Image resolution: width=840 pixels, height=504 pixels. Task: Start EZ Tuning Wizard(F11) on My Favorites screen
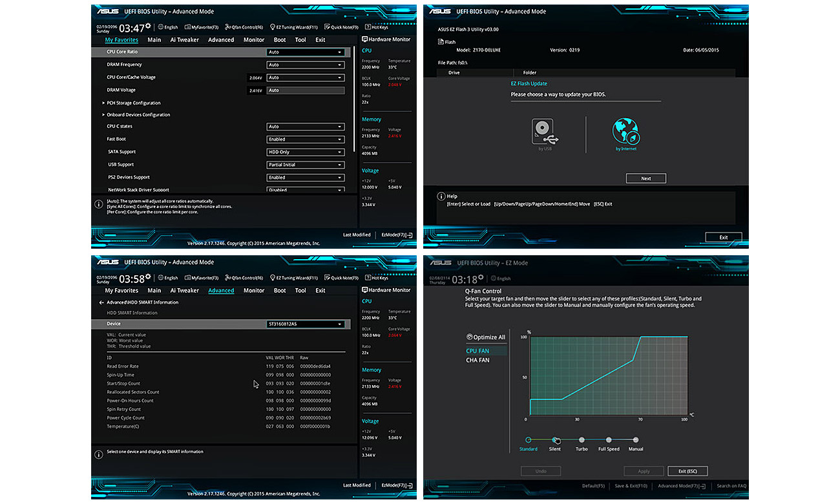tap(293, 27)
